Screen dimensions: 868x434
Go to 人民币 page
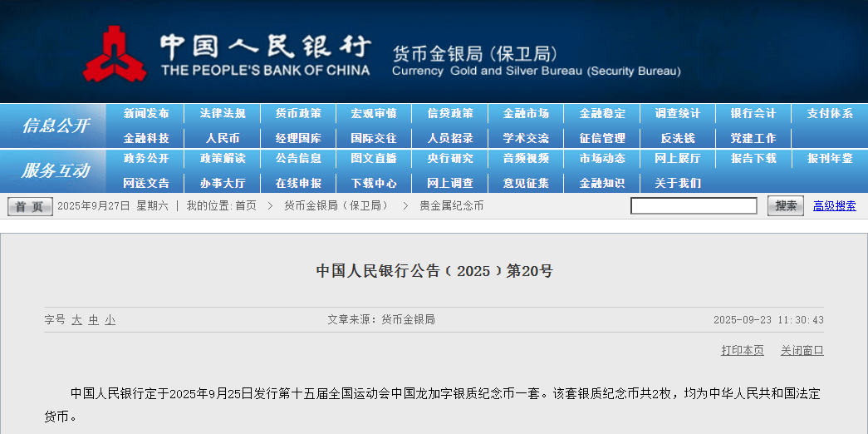click(x=223, y=138)
